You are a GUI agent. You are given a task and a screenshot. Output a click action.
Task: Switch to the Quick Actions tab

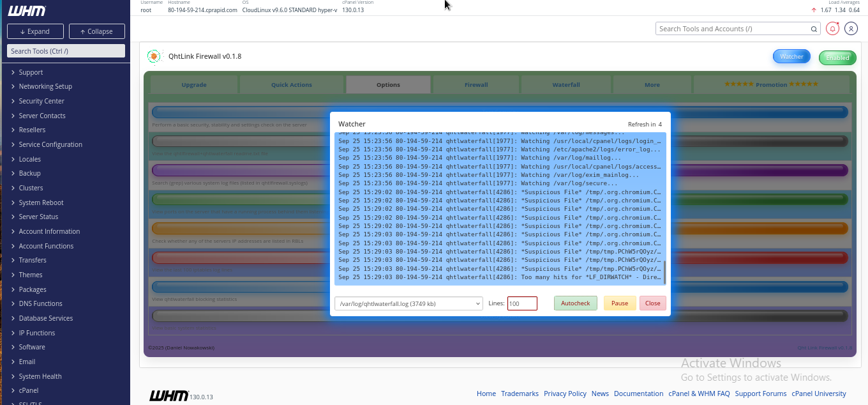292,84
